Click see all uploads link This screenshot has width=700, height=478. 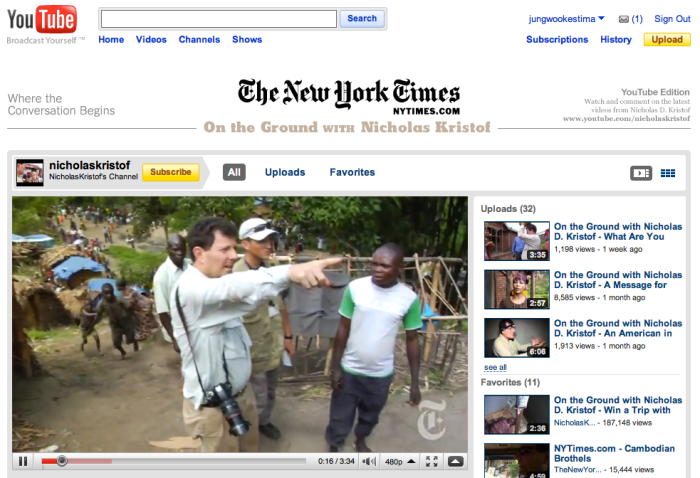click(495, 368)
